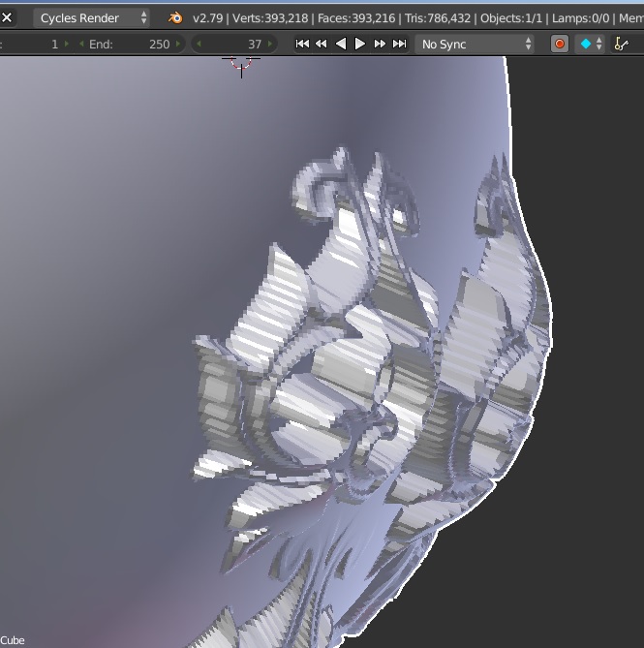The height and width of the screenshot is (648, 644).
Task: Click the Verts:393,218 statistic text
Action: coord(270,18)
